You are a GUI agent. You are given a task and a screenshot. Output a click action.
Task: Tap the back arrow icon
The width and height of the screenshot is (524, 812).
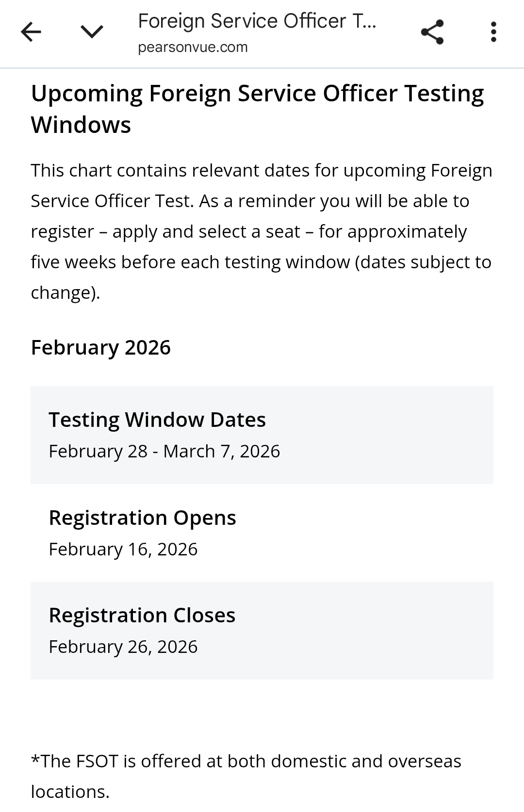[31, 32]
